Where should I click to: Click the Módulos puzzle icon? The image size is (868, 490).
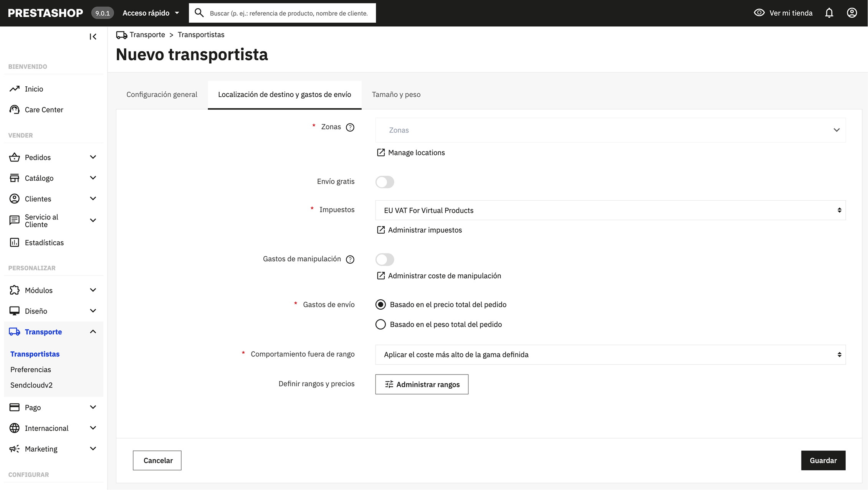[x=15, y=290]
